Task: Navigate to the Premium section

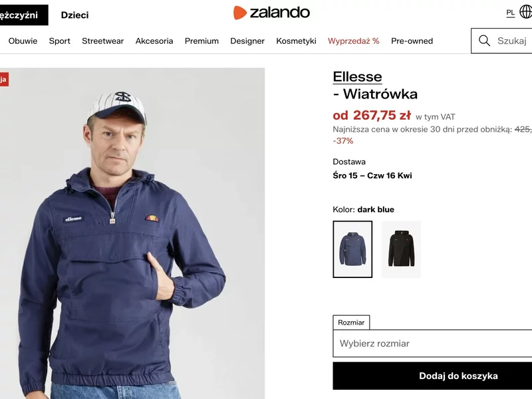Action: [201, 41]
